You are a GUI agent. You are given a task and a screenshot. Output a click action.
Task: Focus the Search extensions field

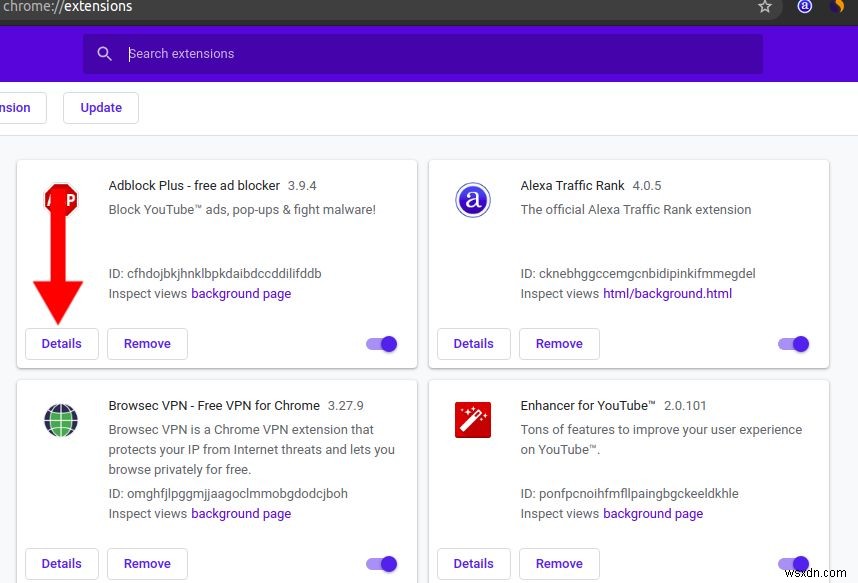pos(422,54)
